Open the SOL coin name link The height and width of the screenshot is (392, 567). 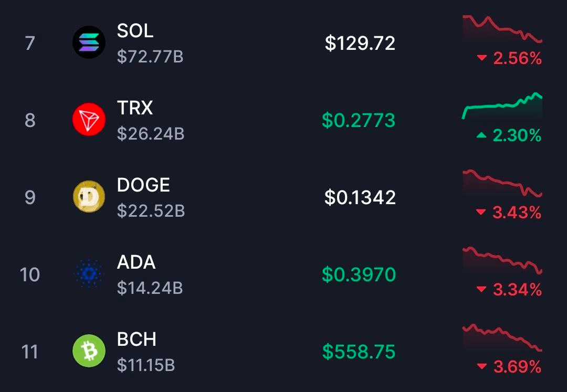click(135, 31)
